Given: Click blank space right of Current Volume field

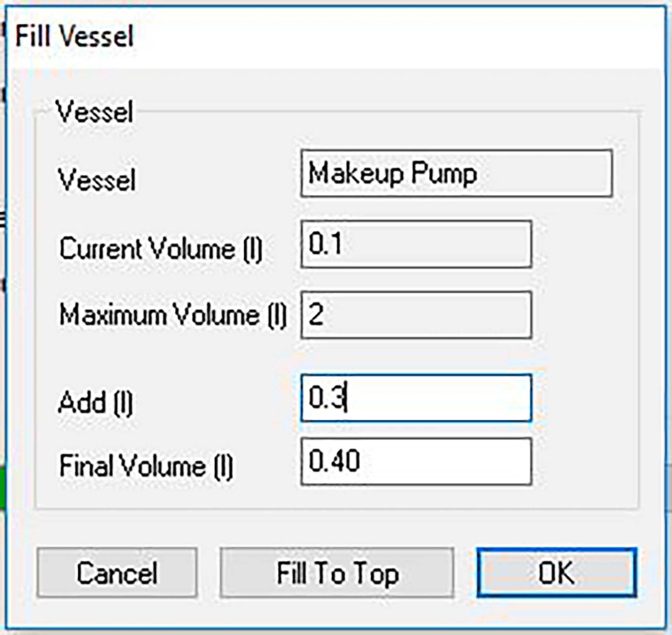Looking at the screenshot, I should 583,244.
